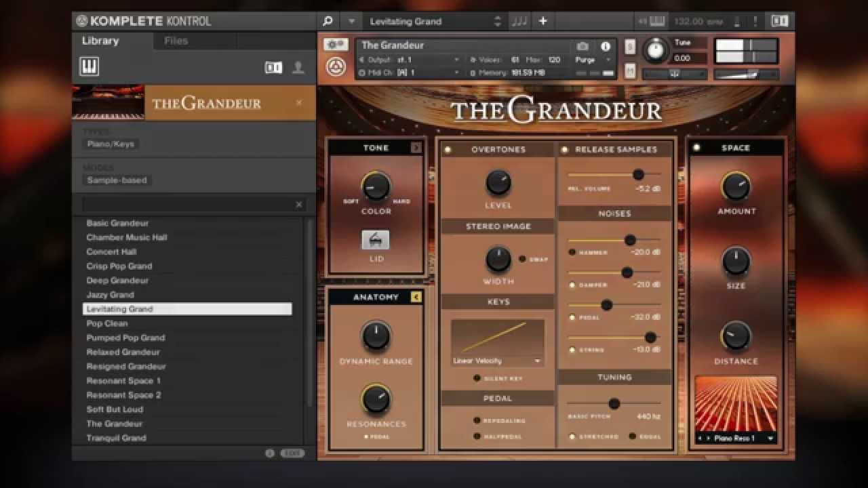The height and width of the screenshot is (488, 868).
Task: Open the instrument info icon
Action: [x=606, y=46]
